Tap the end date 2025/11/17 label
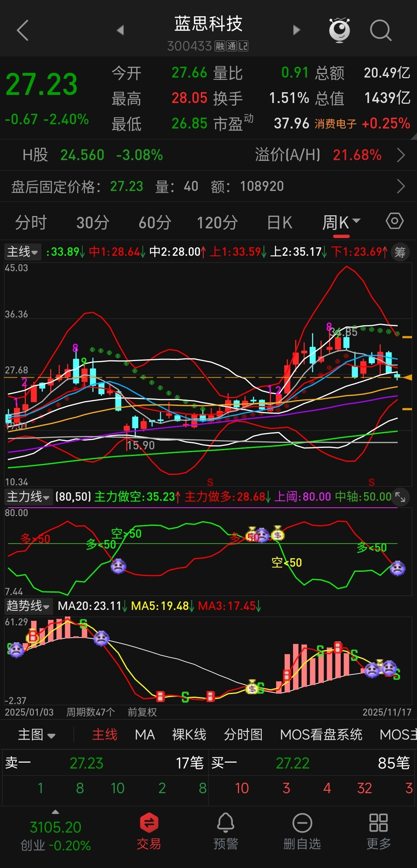 [387, 712]
